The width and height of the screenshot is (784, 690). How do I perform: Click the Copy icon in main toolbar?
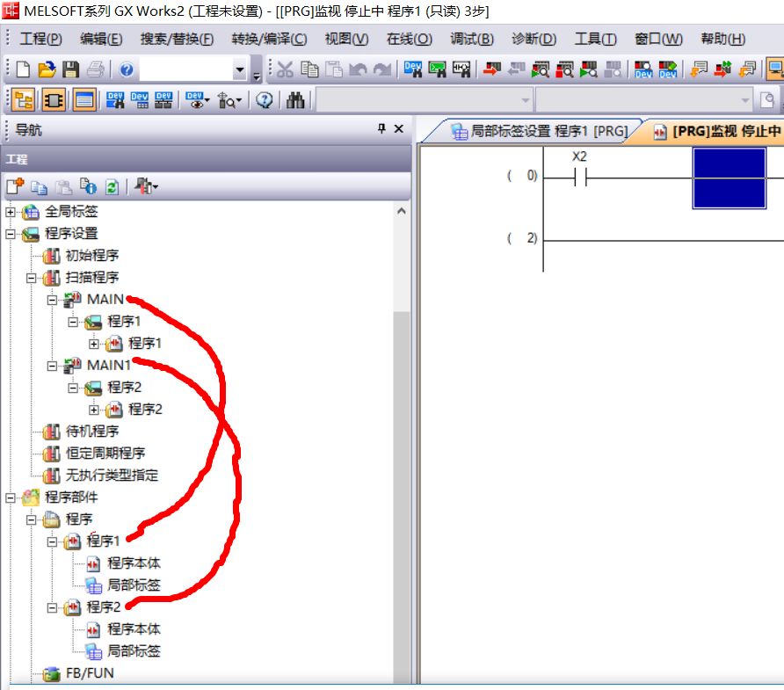point(309,69)
